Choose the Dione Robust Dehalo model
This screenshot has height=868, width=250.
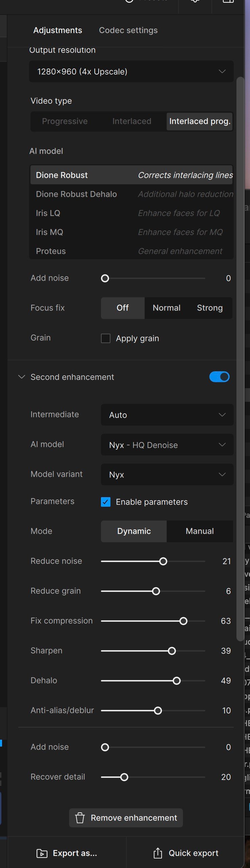131,194
